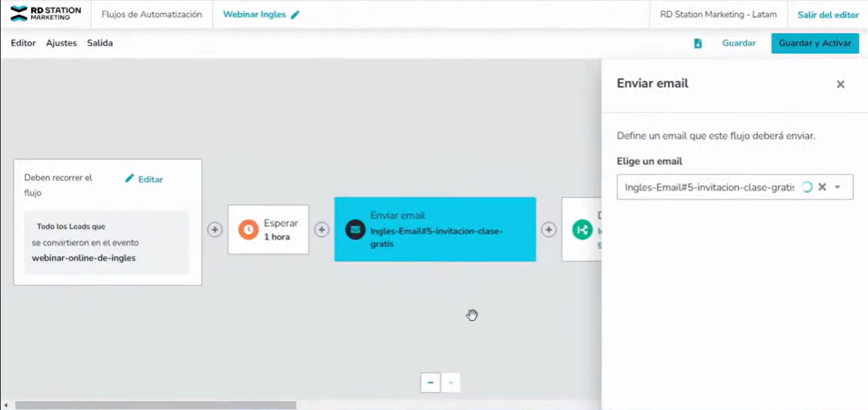This screenshot has width=868, height=410.
Task: Open the Editor tab
Action: (x=23, y=43)
